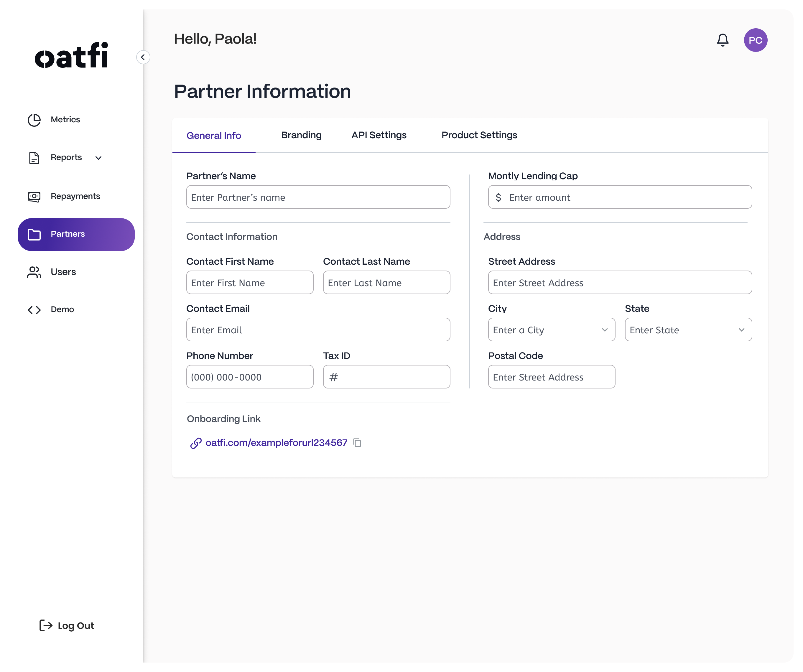This screenshot has width=803, height=672.
Task: Click the "Partner Information" heading
Action: pyautogui.click(x=262, y=91)
